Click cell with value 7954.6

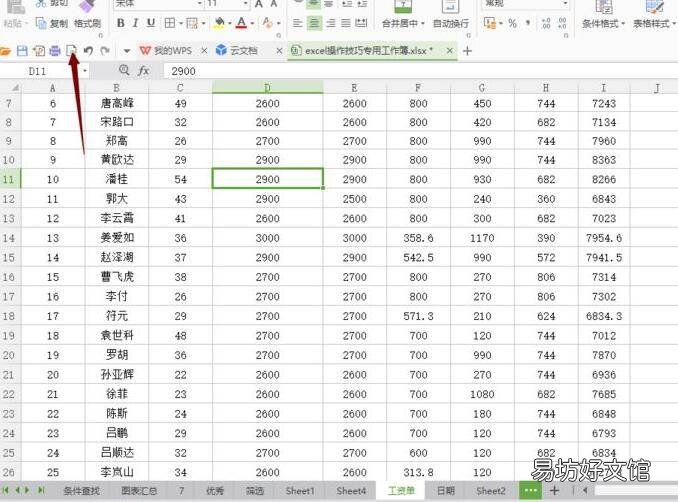pos(604,238)
